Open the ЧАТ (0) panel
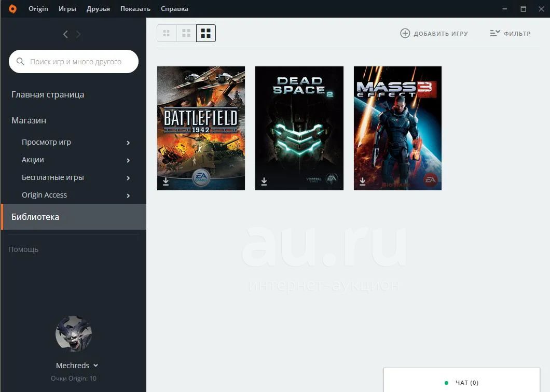Viewport: 550px width, 392px height. [462, 380]
